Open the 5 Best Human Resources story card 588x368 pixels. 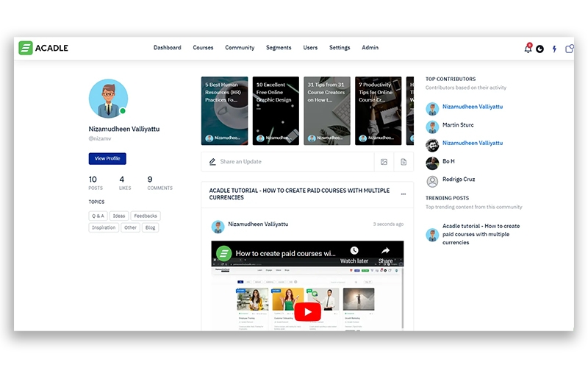[224, 111]
